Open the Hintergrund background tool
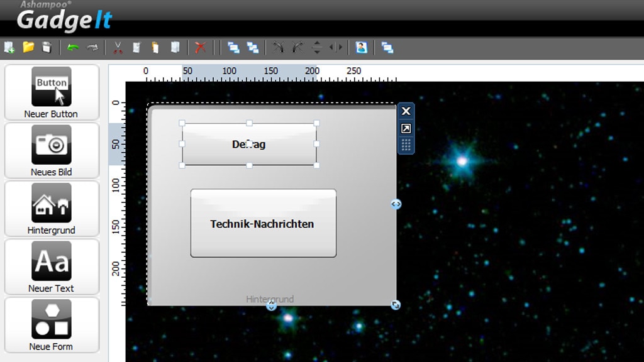Viewport: 644px width, 362px height. pyautogui.click(x=51, y=207)
